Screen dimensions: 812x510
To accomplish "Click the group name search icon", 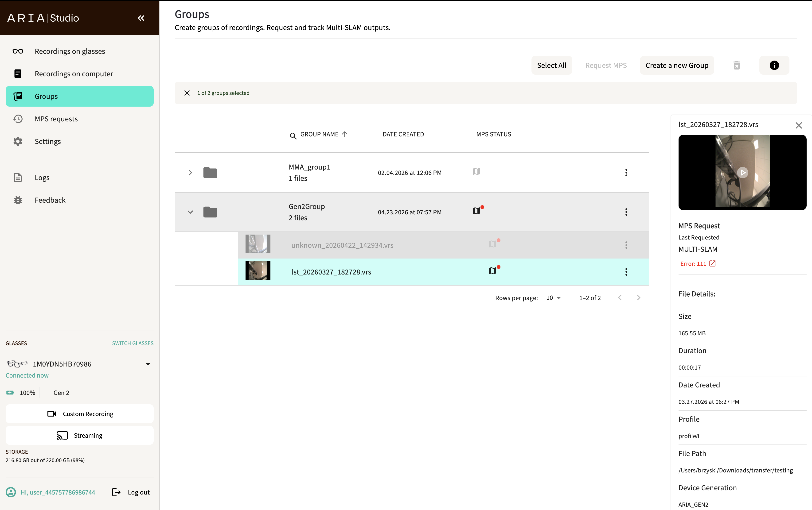I will (293, 135).
